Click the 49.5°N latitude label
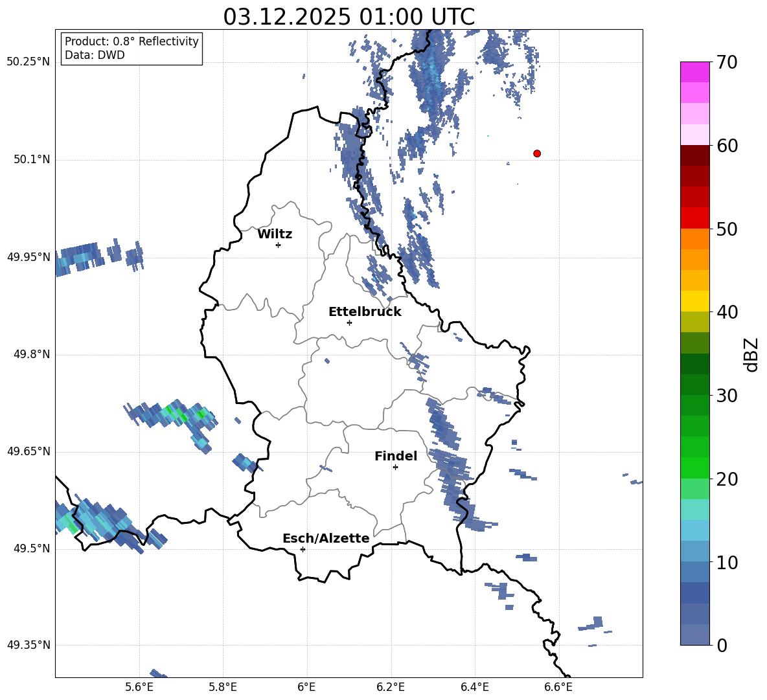 tap(32, 548)
